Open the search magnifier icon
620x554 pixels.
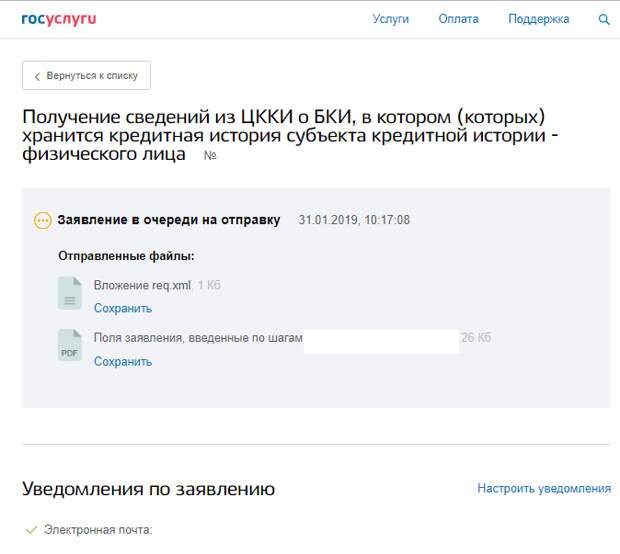pyautogui.click(x=604, y=19)
